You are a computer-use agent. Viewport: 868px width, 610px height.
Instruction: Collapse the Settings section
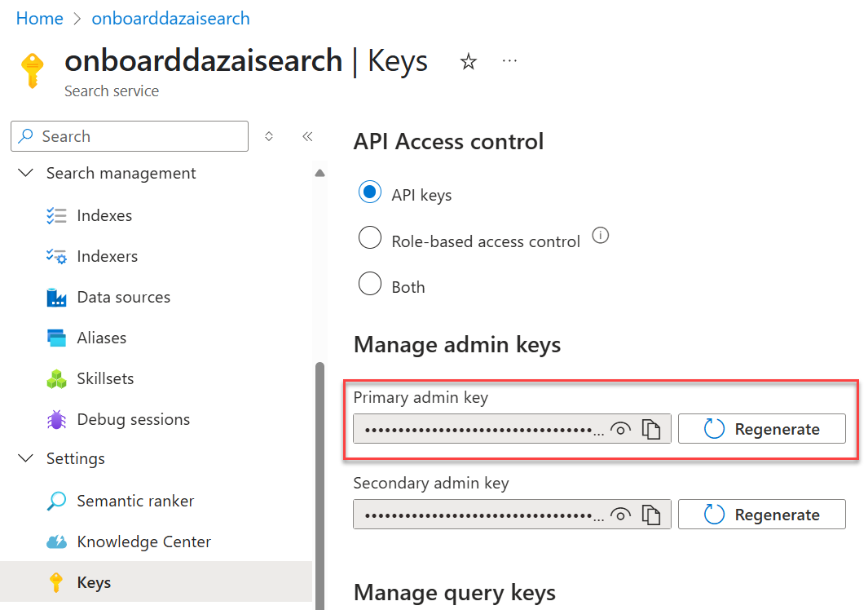tap(25, 459)
